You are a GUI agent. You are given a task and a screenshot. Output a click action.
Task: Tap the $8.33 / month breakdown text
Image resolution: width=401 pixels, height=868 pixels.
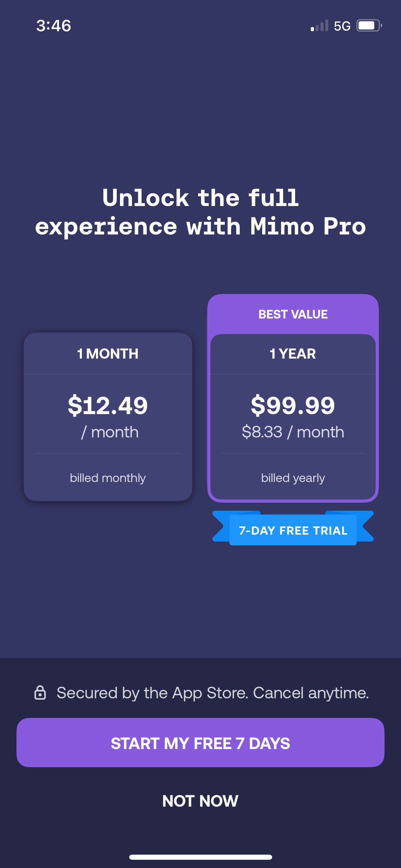click(x=293, y=432)
